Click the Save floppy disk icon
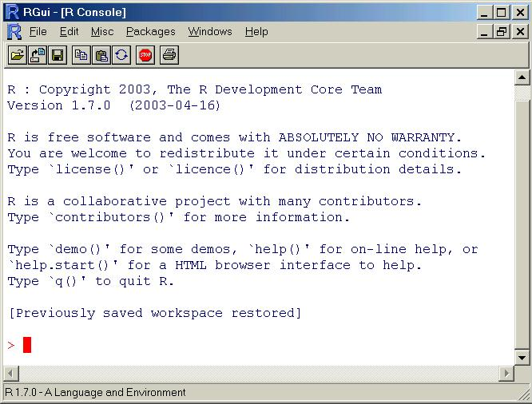 58,55
